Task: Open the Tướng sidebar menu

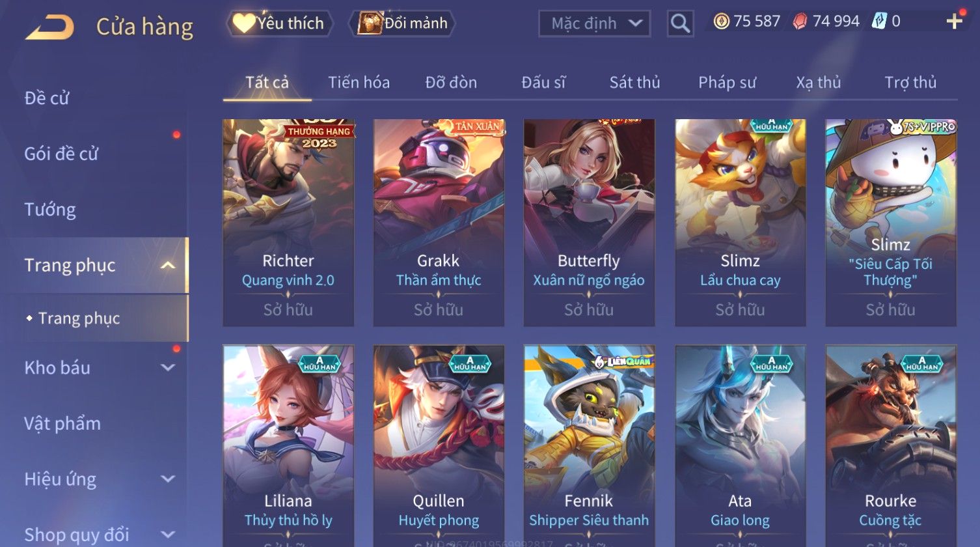Action: 50,209
